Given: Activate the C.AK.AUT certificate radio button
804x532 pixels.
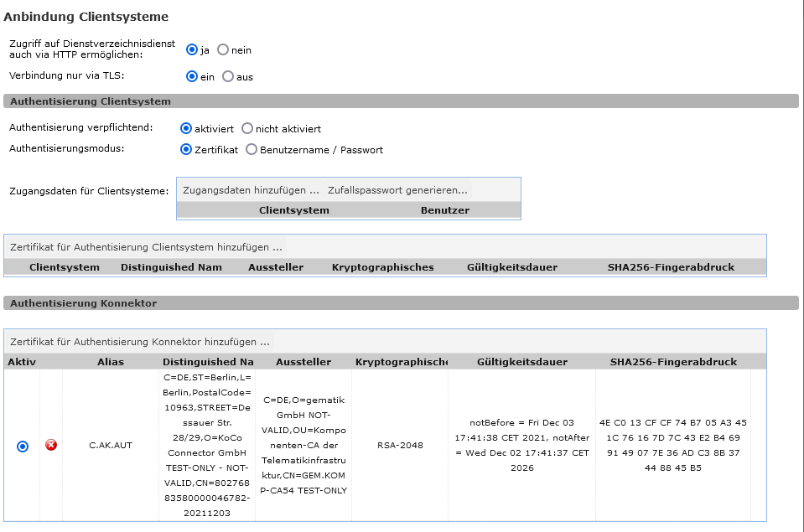Looking at the screenshot, I should tap(23, 446).
